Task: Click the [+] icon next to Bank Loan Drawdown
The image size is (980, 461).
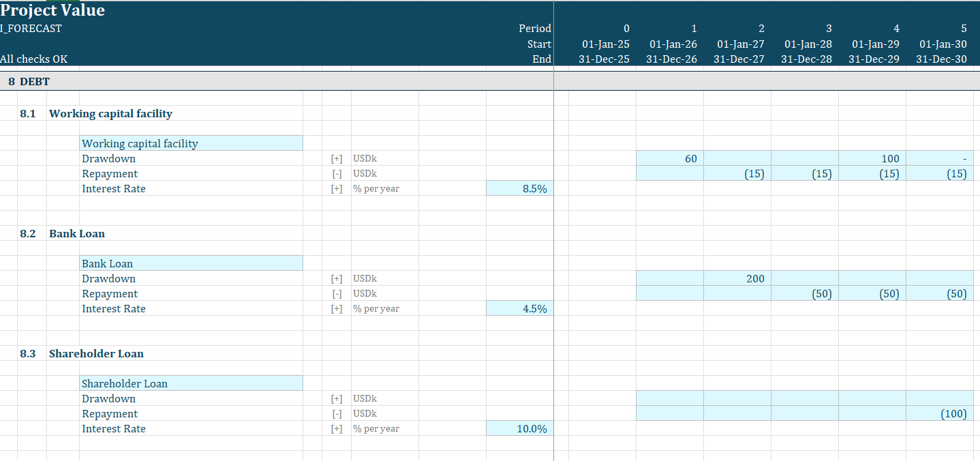Action: point(336,278)
